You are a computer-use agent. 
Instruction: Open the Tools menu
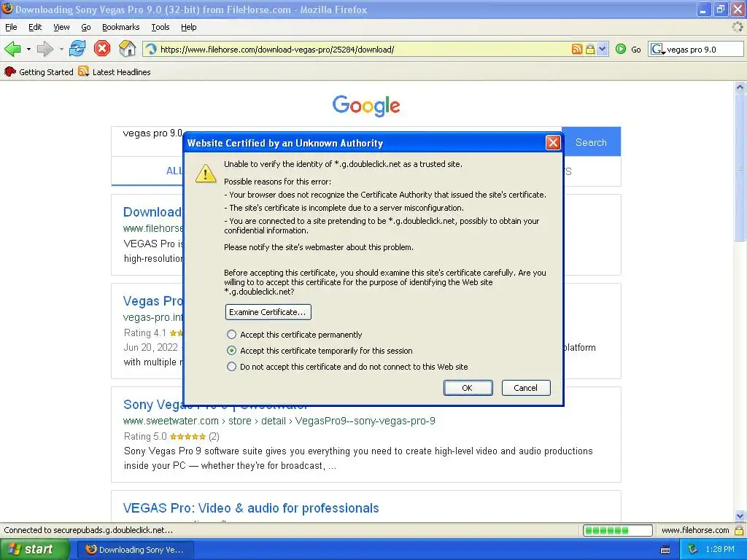[x=160, y=27]
